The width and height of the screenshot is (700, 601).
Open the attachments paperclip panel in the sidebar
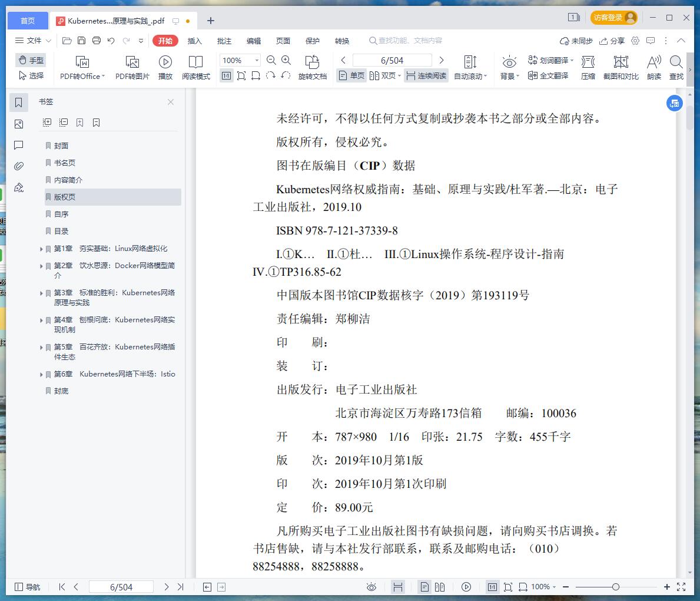(x=19, y=166)
